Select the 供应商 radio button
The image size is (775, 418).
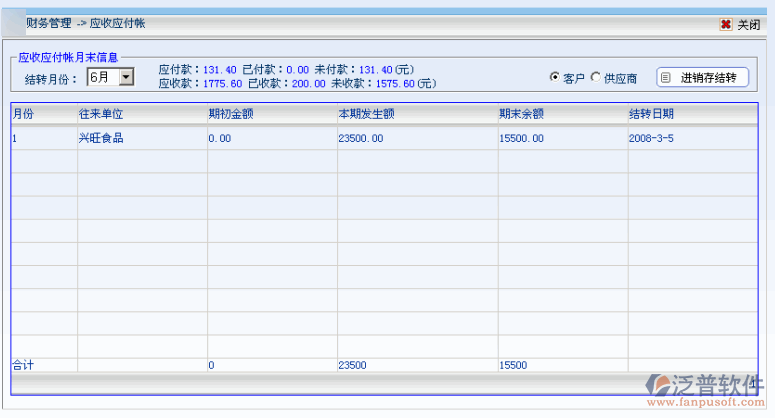(597, 78)
